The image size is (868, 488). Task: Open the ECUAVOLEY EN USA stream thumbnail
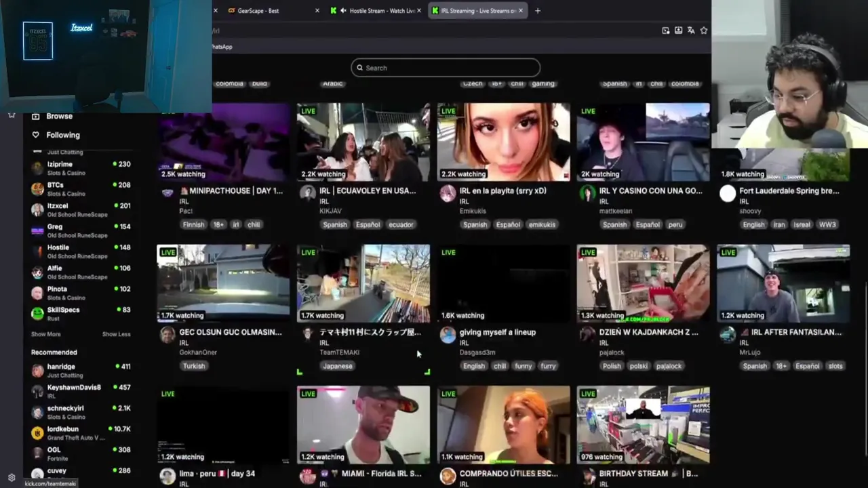363,142
